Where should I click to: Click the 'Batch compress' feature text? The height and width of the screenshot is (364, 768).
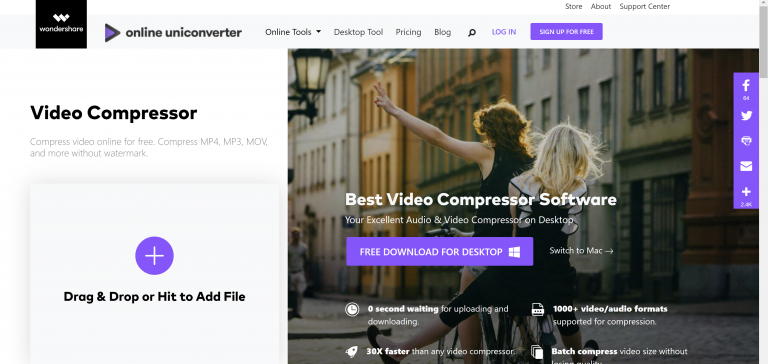click(x=584, y=351)
